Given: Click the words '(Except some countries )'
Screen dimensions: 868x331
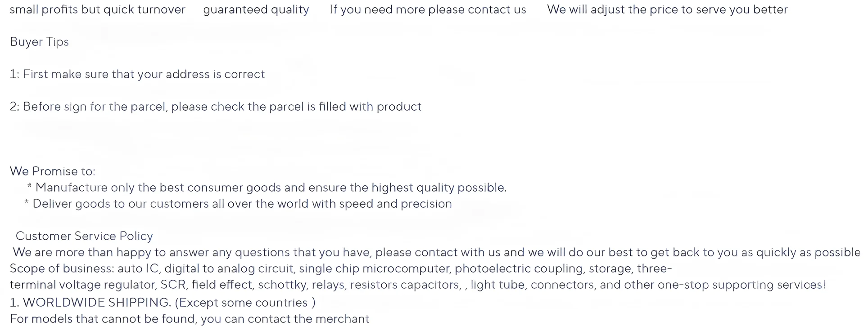Looking at the screenshot, I should click(244, 303).
